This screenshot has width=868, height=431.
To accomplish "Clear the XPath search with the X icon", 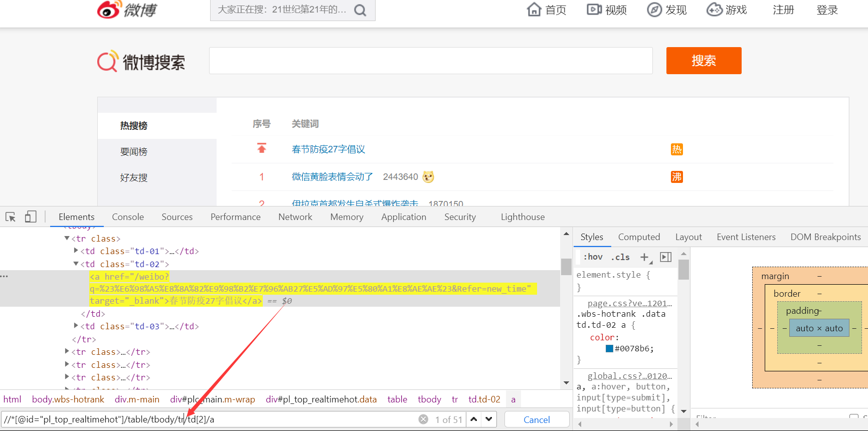I will (x=424, y=419).
